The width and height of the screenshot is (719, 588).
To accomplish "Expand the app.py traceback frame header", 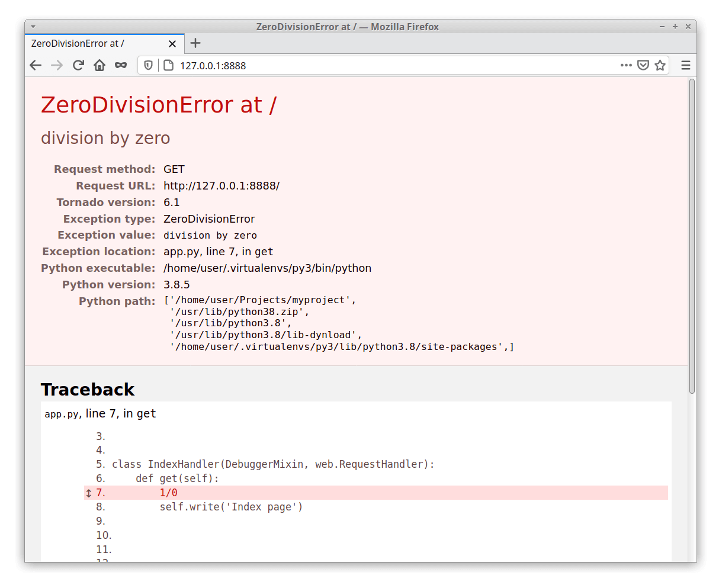I will [99, 413].
